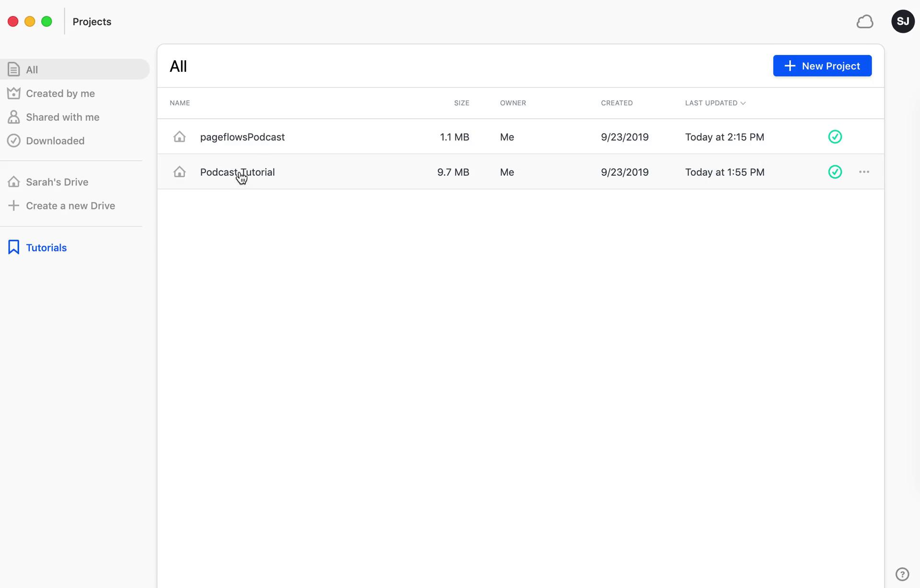Click the Created by me icon
Image resolution: width=920 pixels, height=588 pixels.
click(13, 93)
